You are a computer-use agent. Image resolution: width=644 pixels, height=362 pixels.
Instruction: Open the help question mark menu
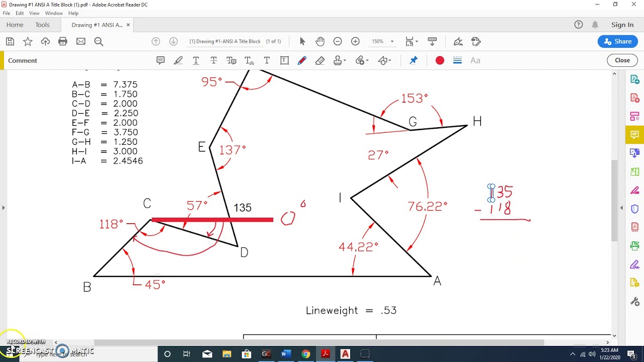point(579,25)
